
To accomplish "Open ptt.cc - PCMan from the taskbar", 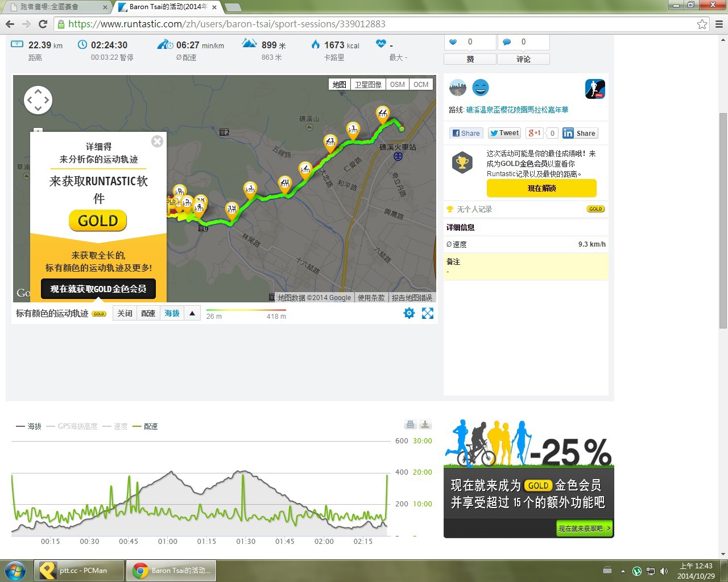I will tap(80, 570).
